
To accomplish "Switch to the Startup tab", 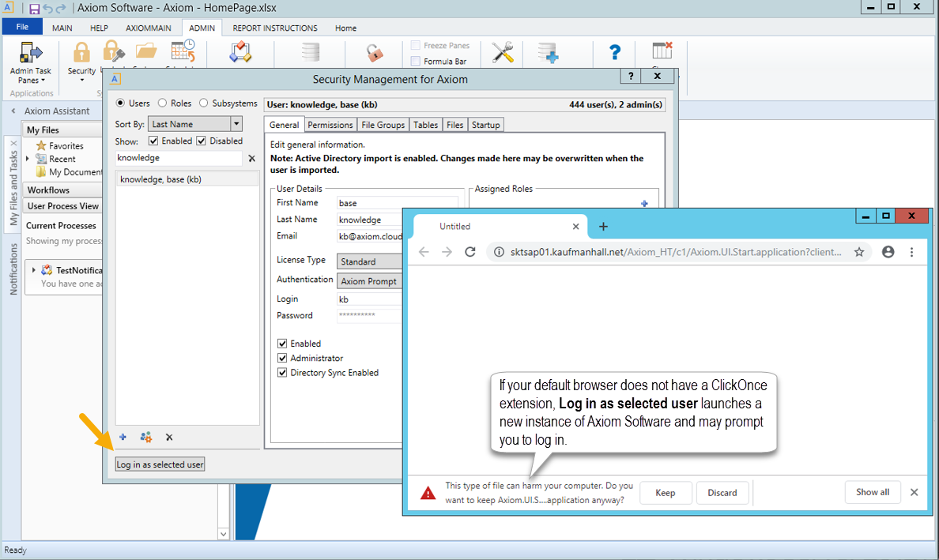I will tap(485, 125).
